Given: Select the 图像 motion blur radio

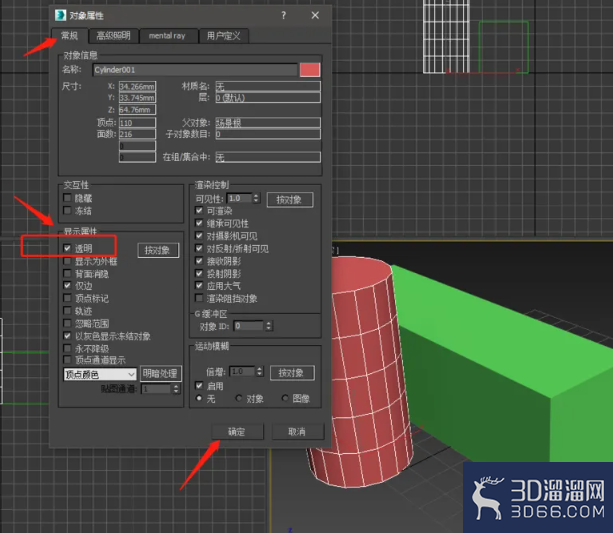Looking at the screenshot, I should (285, 398).
